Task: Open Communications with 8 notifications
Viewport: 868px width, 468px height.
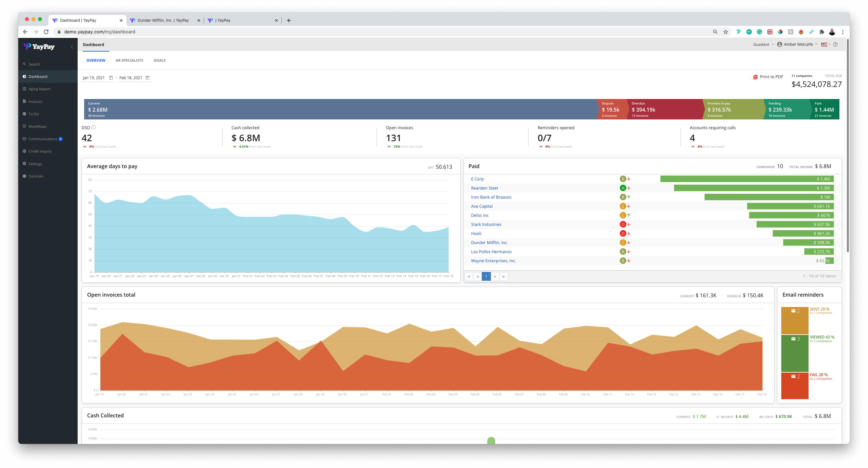Action: (43, 138)
